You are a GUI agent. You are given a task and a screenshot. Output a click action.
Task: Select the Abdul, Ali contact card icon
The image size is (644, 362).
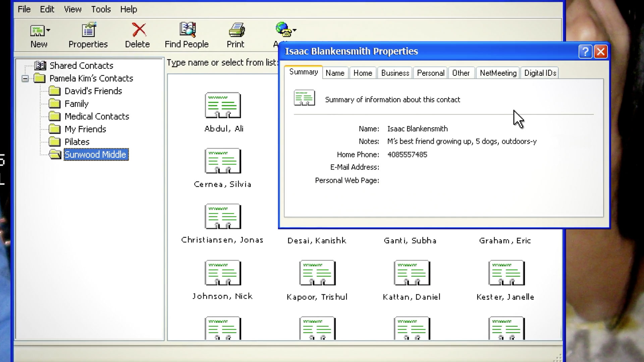[x=223, y=105]
